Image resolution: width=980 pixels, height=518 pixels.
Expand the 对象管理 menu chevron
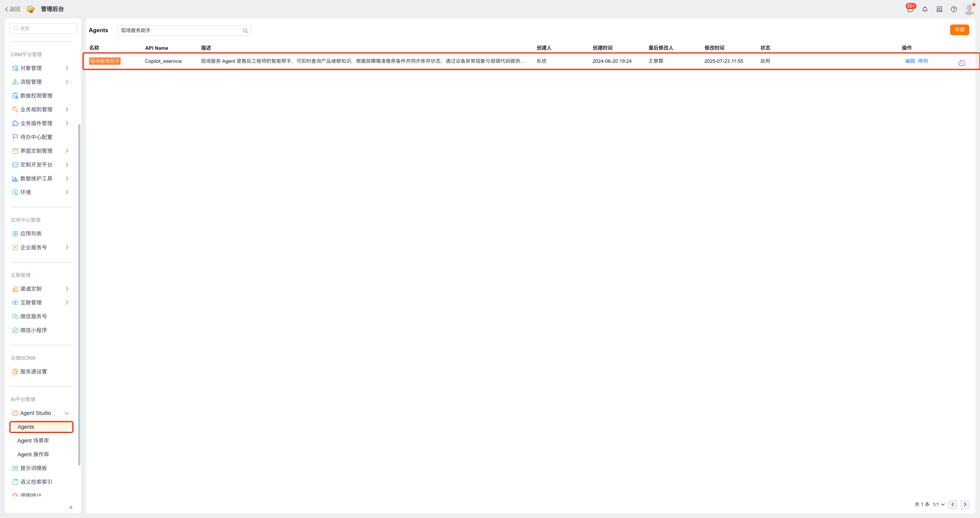(x=67, y=68)
